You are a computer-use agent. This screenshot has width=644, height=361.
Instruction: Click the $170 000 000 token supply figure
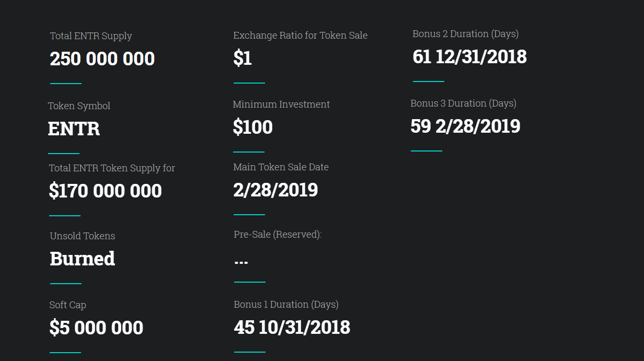(105, 191)
